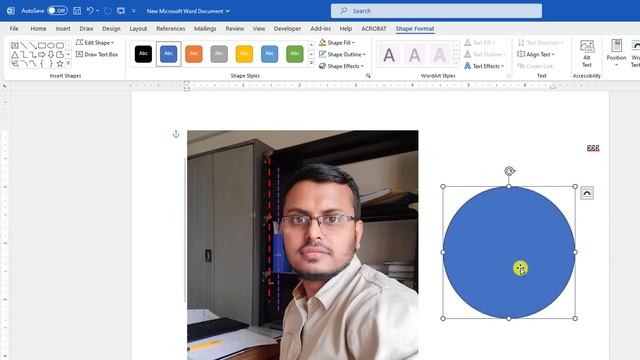This screenshot has height=360, width=640.
Task: Apply the dark blue Abc shape style
Action: 169,54
